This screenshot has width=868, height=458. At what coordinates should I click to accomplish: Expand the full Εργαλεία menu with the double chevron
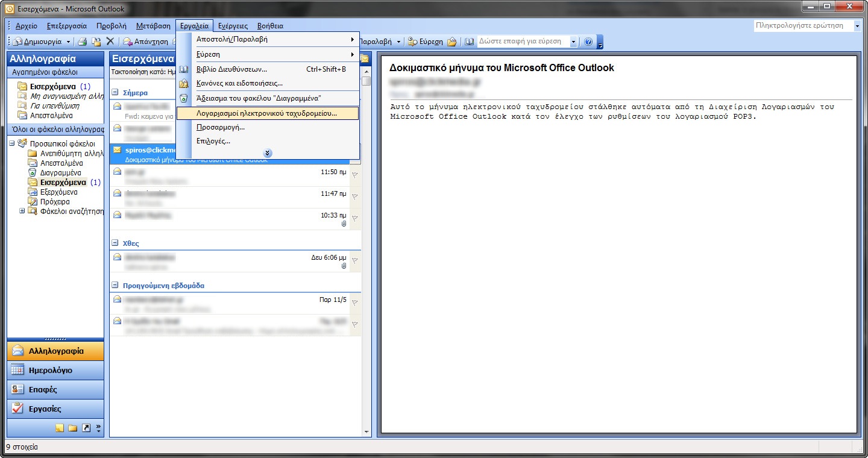point(268,153)
